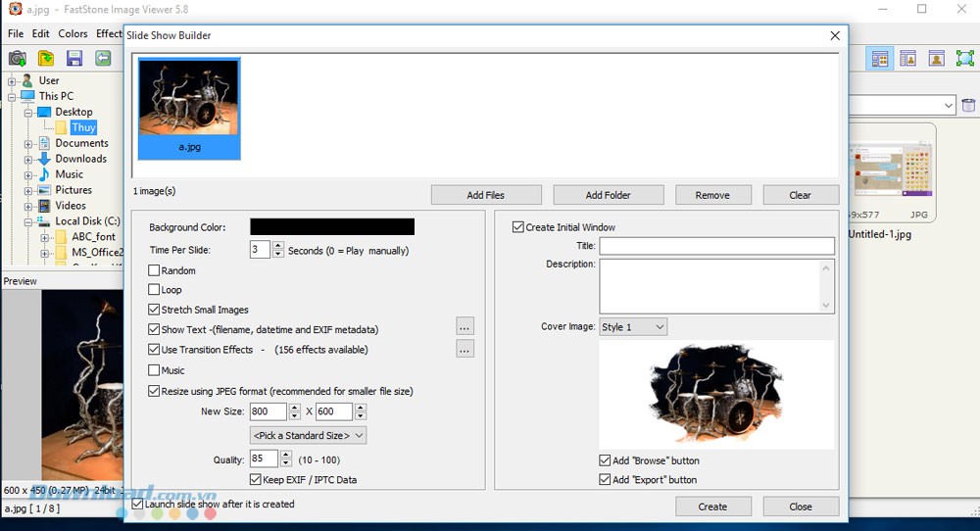Click the Add Files button
This screenshot has height=531, width=980.
coord(486,195)
